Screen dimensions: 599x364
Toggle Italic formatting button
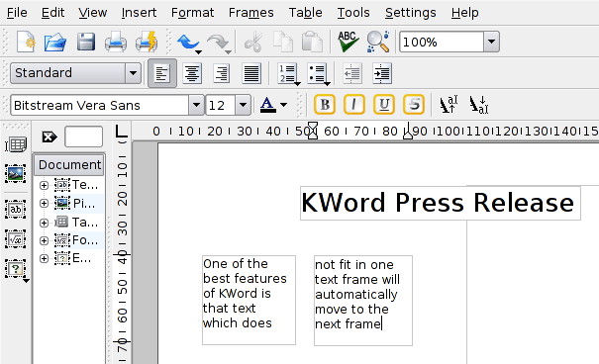tap(354, 105)
